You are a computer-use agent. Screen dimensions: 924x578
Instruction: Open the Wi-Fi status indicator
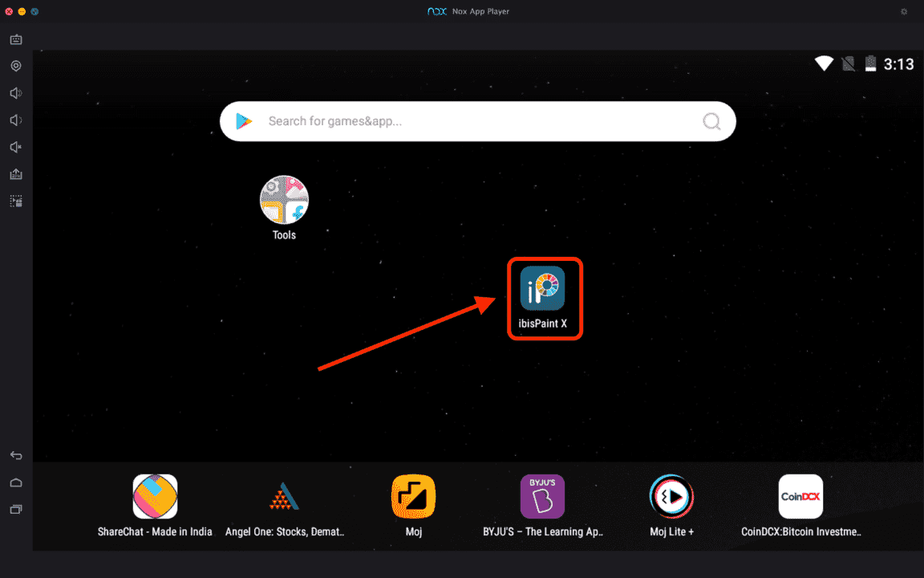click(823, 63)
